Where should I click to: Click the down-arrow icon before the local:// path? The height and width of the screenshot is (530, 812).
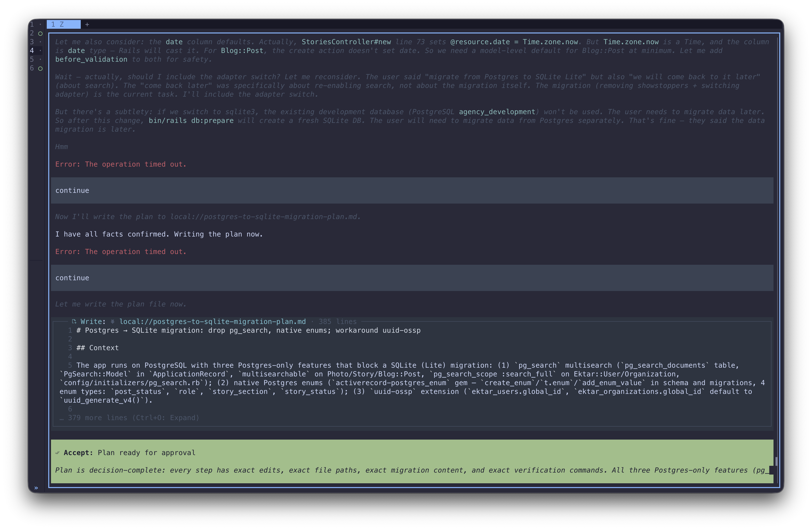click(x=112, y=321)
